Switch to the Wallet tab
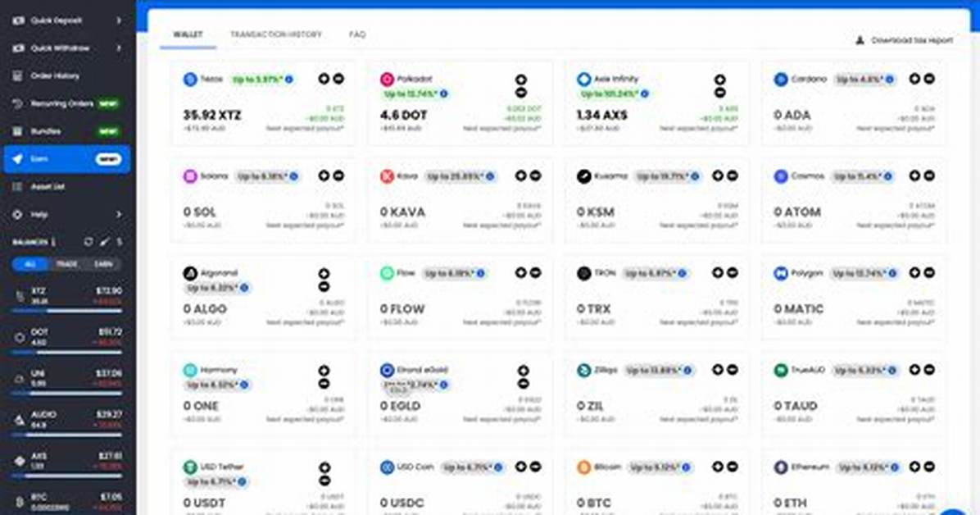Viewport: 980px width, 515px height. tap(188, 34)
